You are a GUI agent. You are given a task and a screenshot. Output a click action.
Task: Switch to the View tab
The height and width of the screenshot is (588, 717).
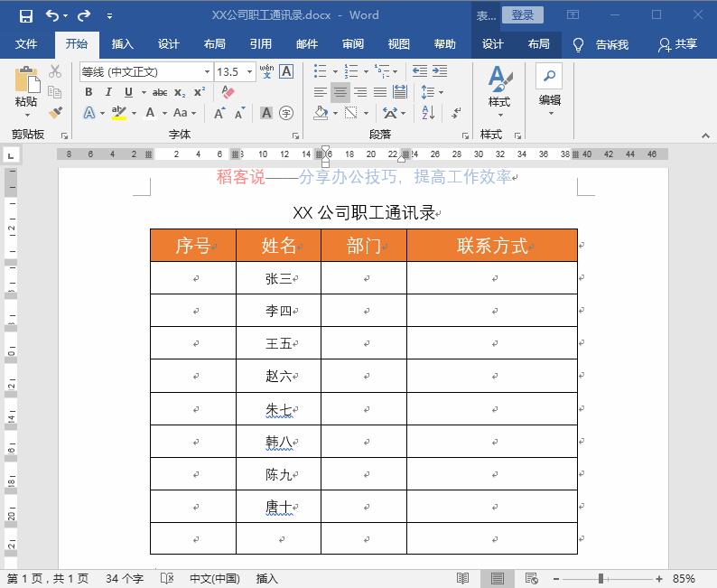click(x=399, y=44)
